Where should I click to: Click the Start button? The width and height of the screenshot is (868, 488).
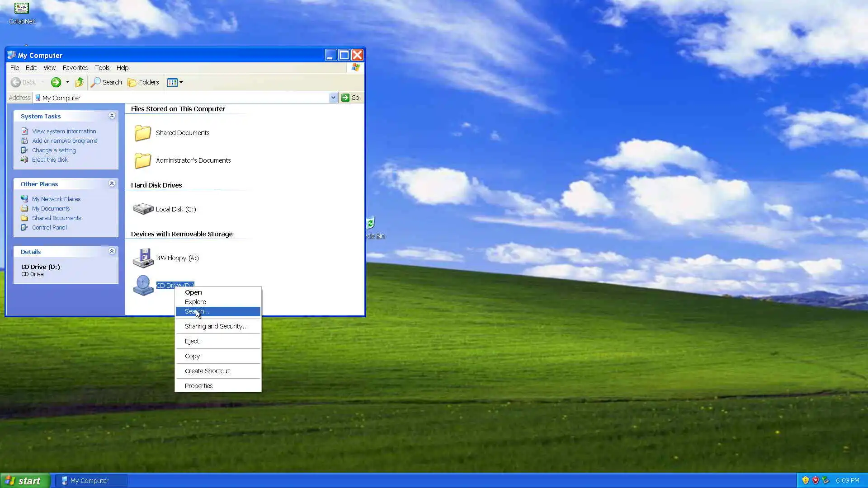pos(25,481)
